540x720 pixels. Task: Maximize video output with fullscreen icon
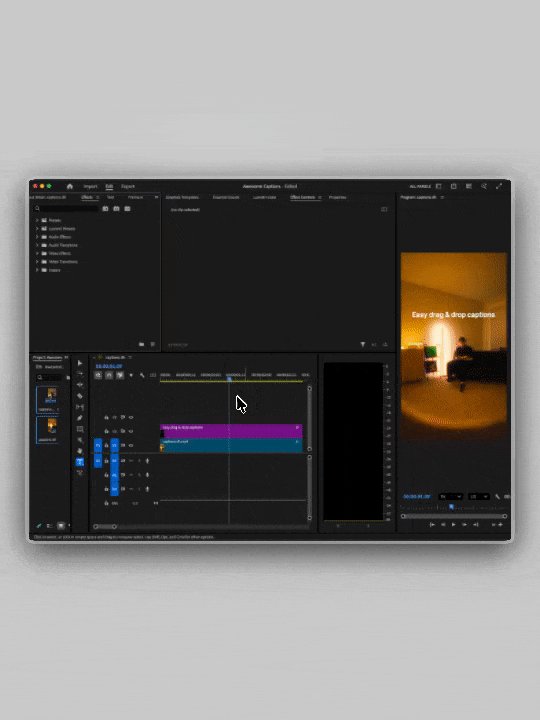tap(499, 186)
